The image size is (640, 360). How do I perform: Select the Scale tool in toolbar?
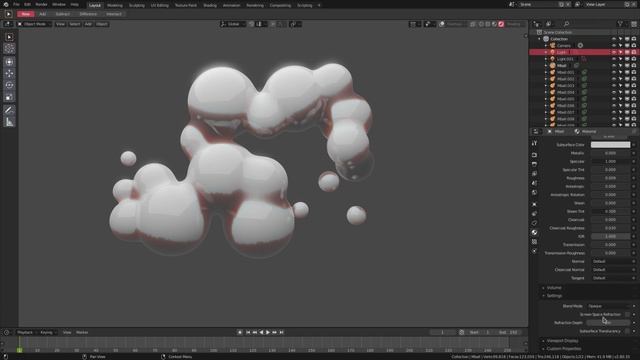pos(9,97)
